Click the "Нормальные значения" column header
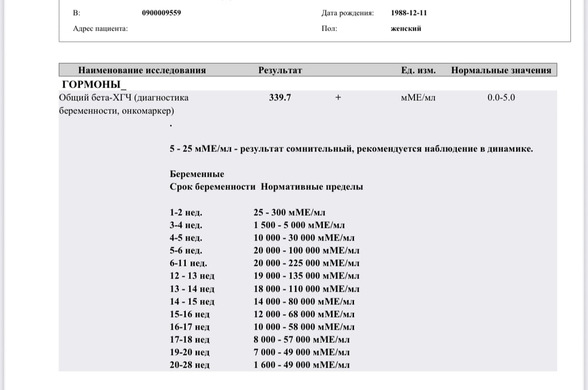The image size is (588, 390). click(501, 70)
